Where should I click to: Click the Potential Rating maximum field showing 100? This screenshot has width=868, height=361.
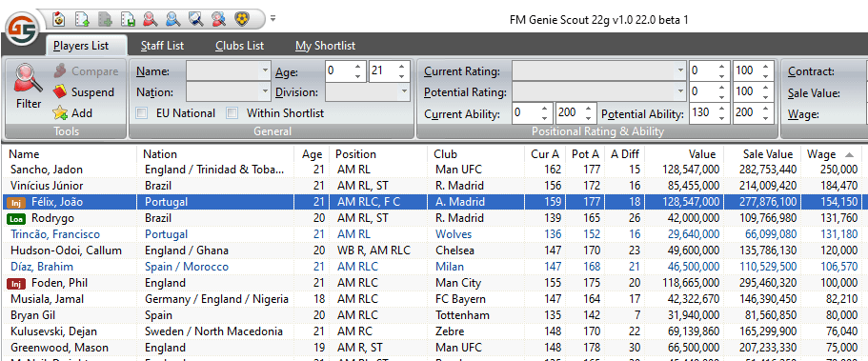[x=753, y=91]
